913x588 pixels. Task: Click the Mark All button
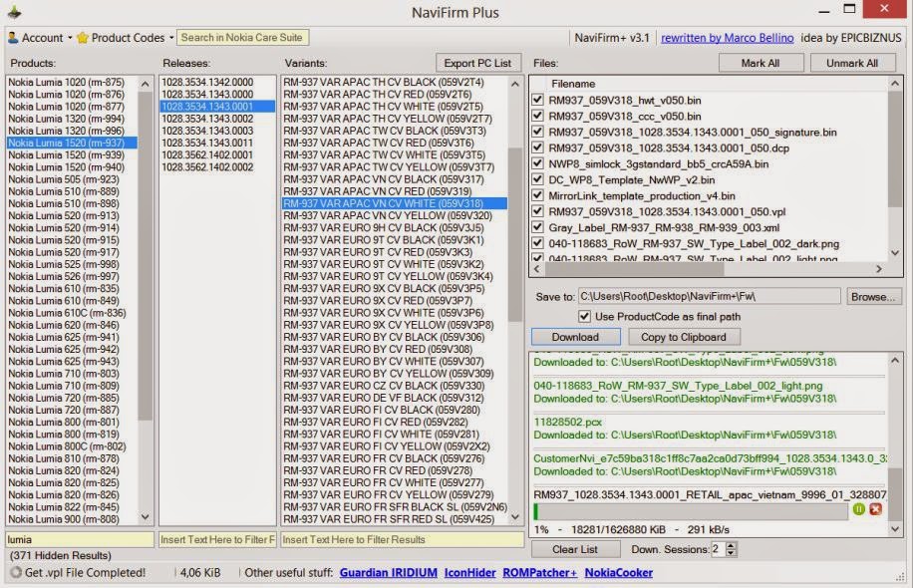[761, 63]
